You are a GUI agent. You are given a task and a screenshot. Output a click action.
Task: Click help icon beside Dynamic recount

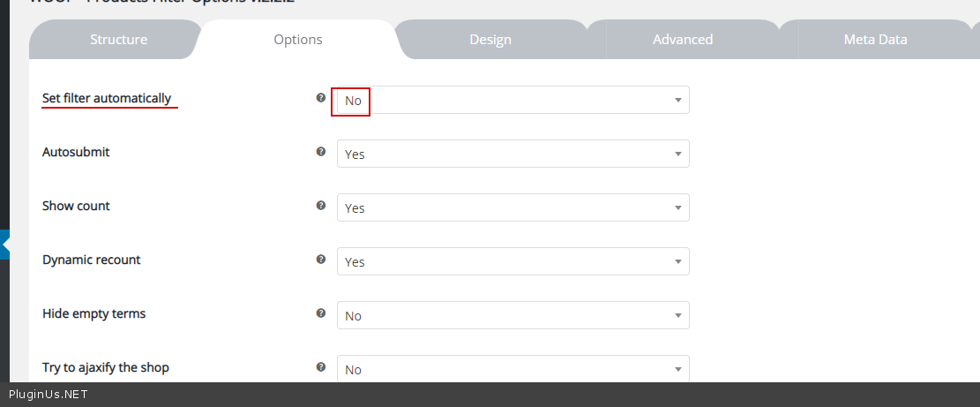point(321,260)
